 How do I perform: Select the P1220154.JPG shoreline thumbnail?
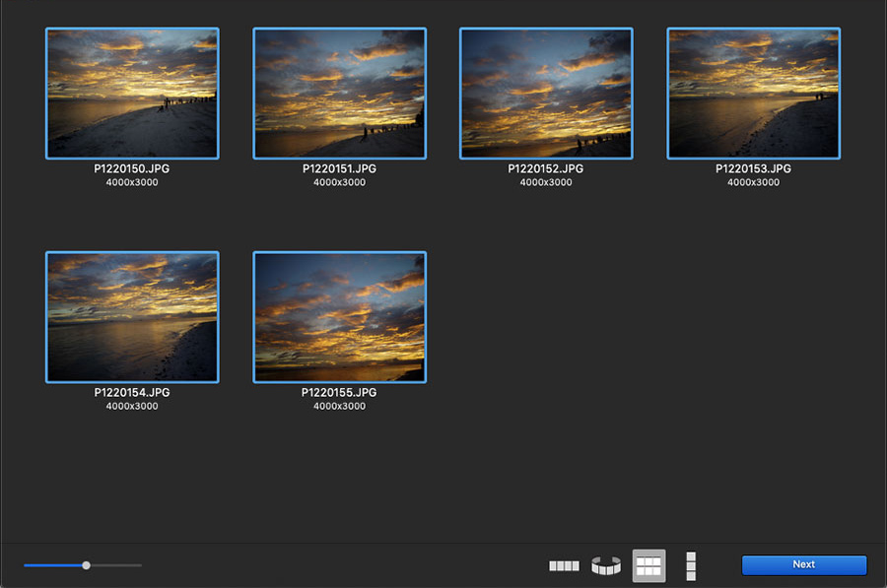[132, 317]
